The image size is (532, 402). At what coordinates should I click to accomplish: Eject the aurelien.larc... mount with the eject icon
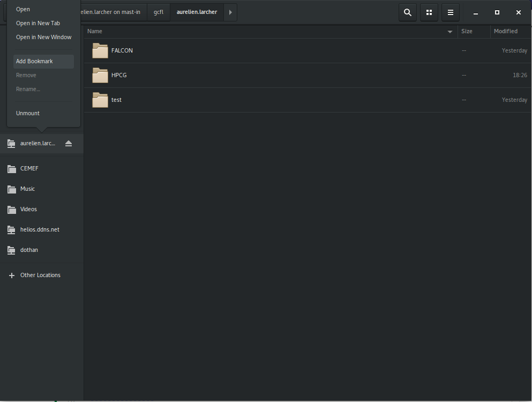point(69,143)
